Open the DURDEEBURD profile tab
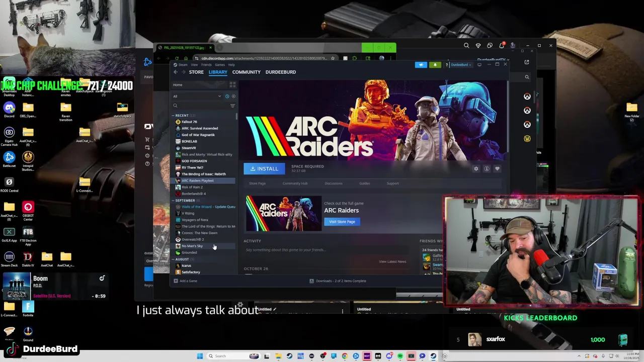 (280, 72)
